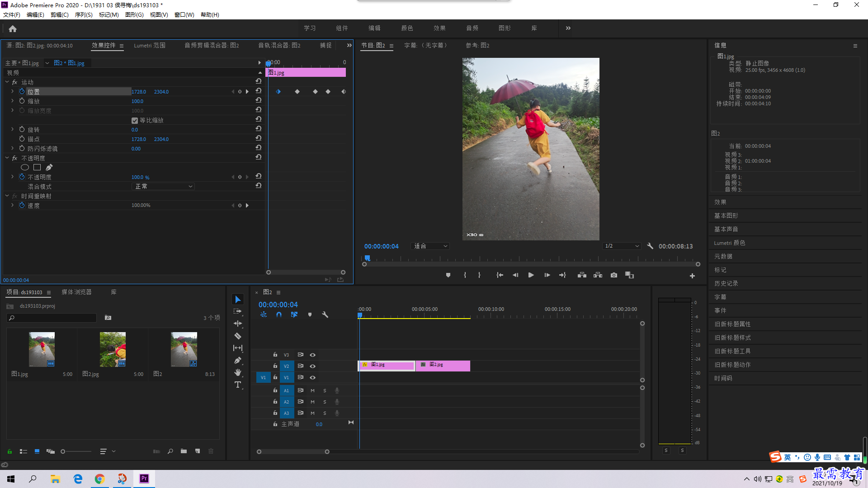Click free draw bezier pen mask
The height and width of the screenshot is (488, 868).
point(49,167)
